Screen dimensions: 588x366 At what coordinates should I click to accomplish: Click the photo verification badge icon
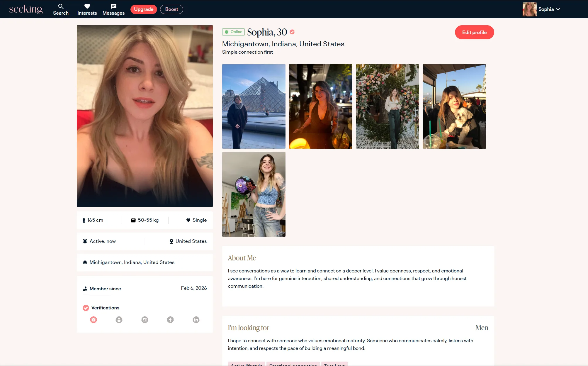tap(94, 320)
